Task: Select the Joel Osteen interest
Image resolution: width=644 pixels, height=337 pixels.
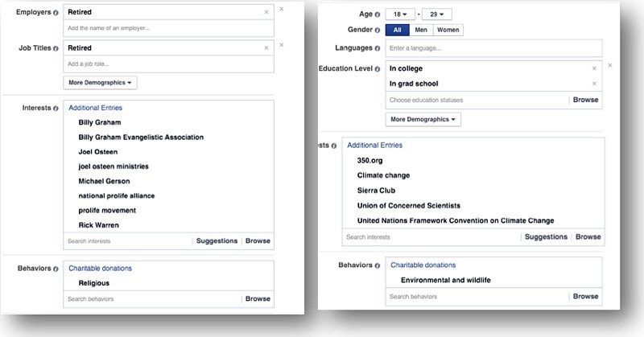Action: pos(98,152)
